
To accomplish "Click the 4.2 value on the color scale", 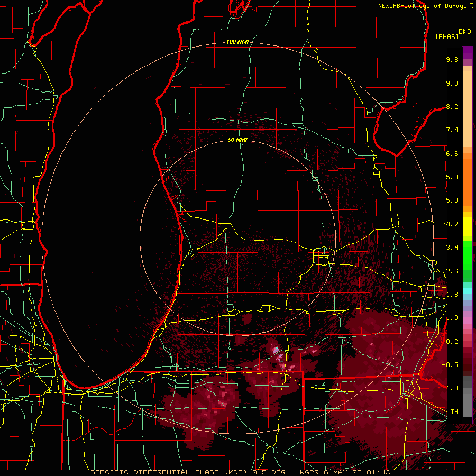I will click(452, 224).
